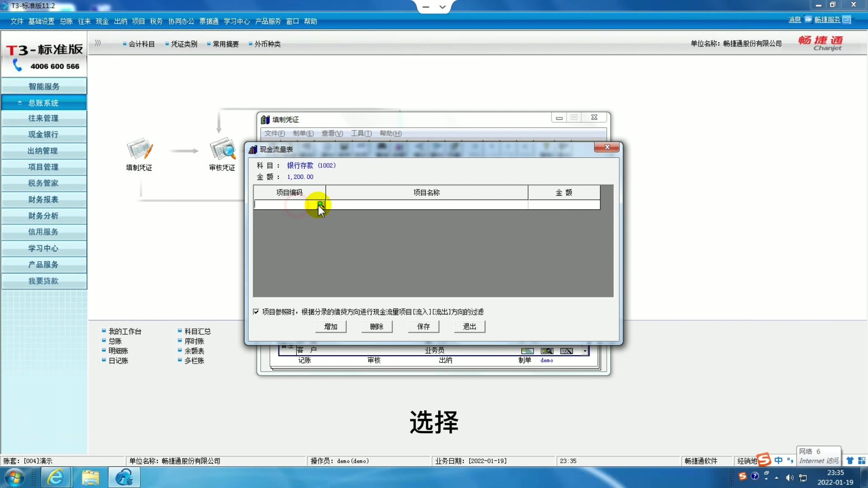Click the 畅捷服务 chat icon
Viewport: 868px width, 488px height.
[x=808, y=19]
